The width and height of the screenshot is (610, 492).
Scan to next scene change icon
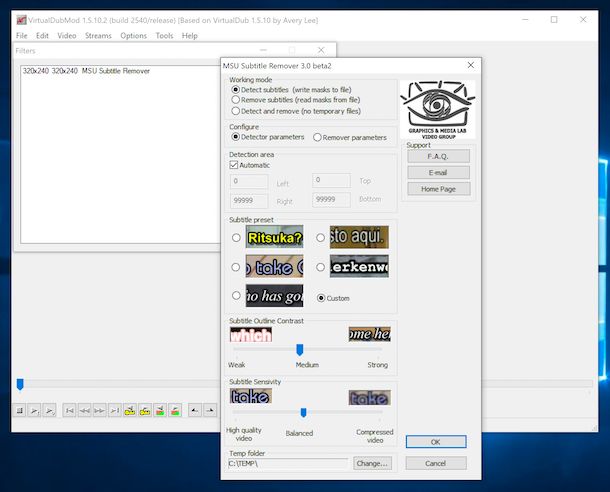click(175, 410)
